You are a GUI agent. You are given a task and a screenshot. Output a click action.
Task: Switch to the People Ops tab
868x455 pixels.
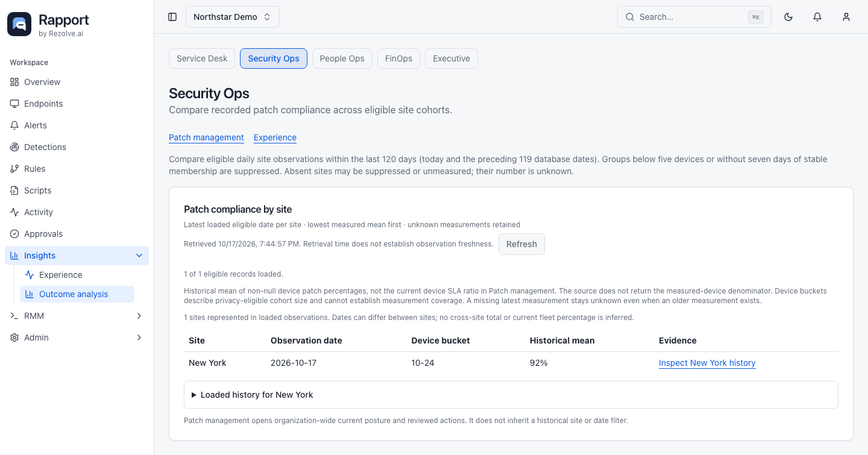[342, 58]
